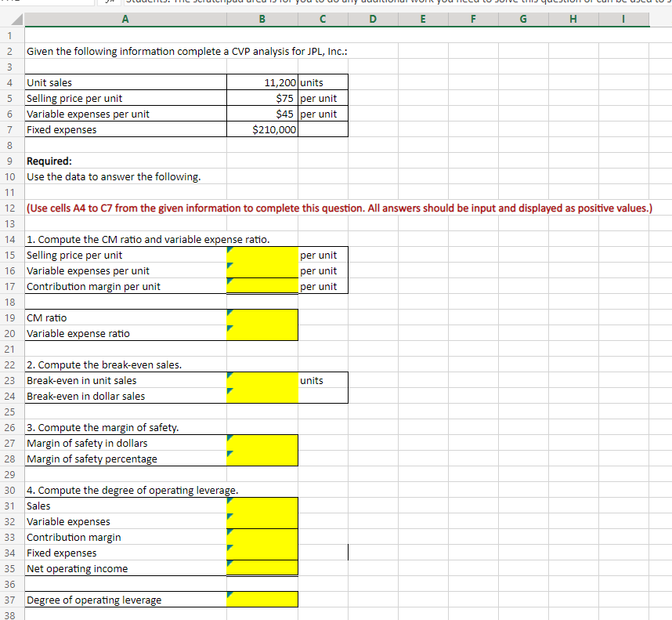Click 'per unit' cell in row 17
672x620 pixels.
[323, 286]
